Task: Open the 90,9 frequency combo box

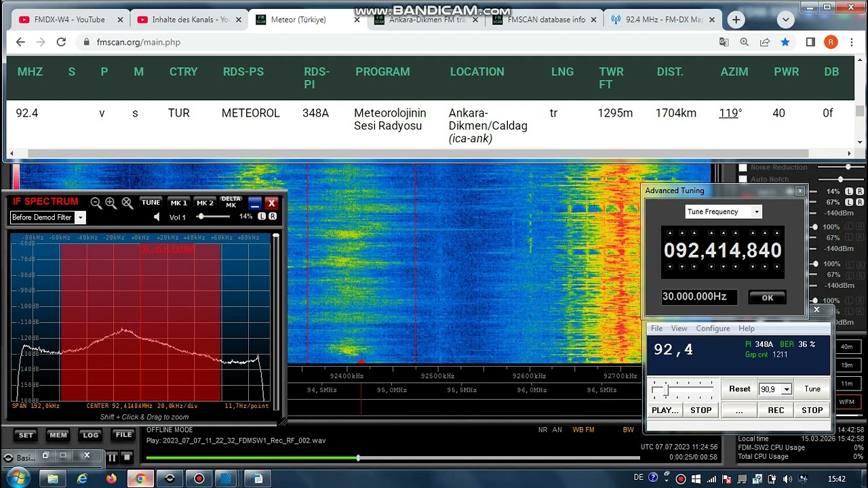Action: 776,389
